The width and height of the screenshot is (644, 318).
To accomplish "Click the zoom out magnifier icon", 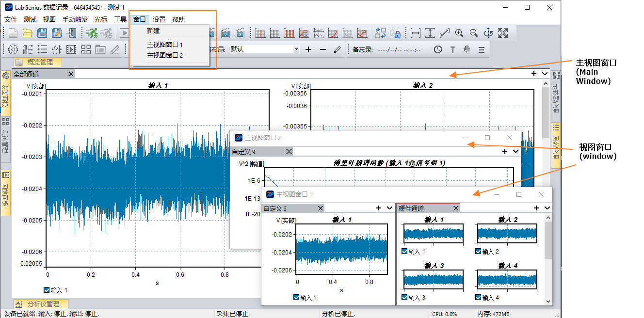I will click(474, 33).
